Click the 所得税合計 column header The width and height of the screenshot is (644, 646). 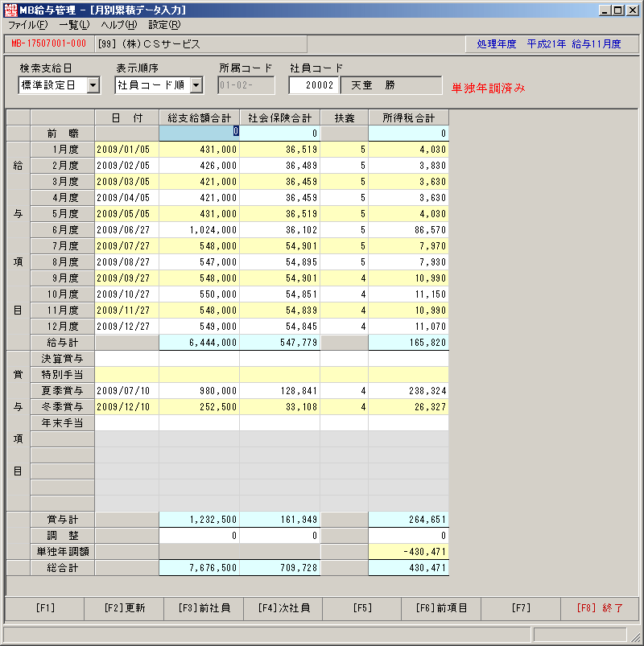point(409,117)
